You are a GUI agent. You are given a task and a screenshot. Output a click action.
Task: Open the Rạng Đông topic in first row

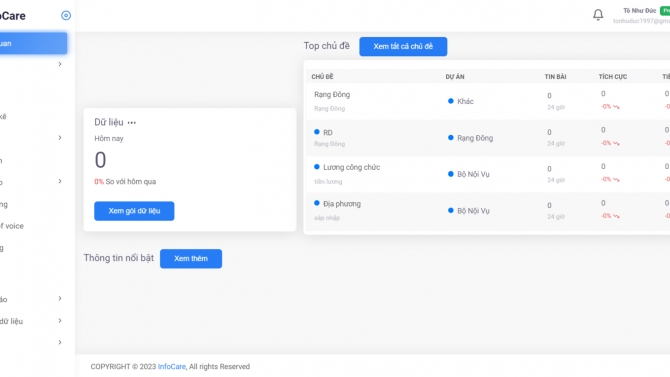point(332,94)
